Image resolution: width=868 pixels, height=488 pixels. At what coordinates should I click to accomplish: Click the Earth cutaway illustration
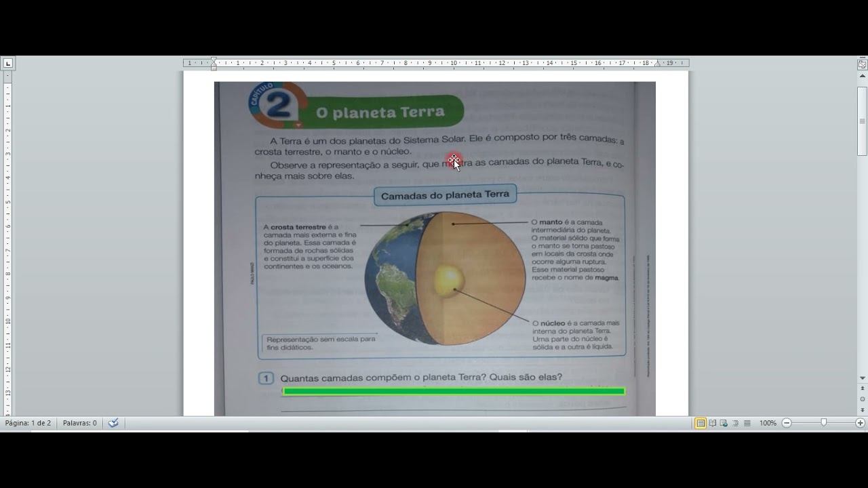(446, 278)
